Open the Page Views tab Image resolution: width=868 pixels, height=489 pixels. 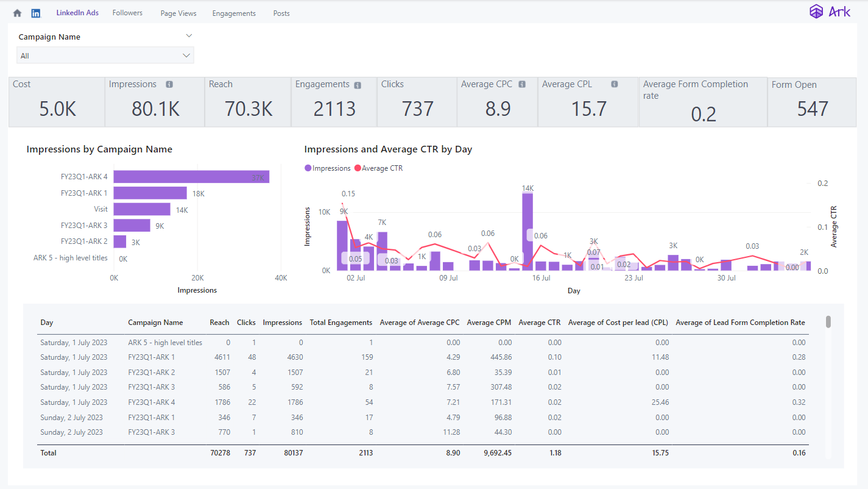[178, 13]
